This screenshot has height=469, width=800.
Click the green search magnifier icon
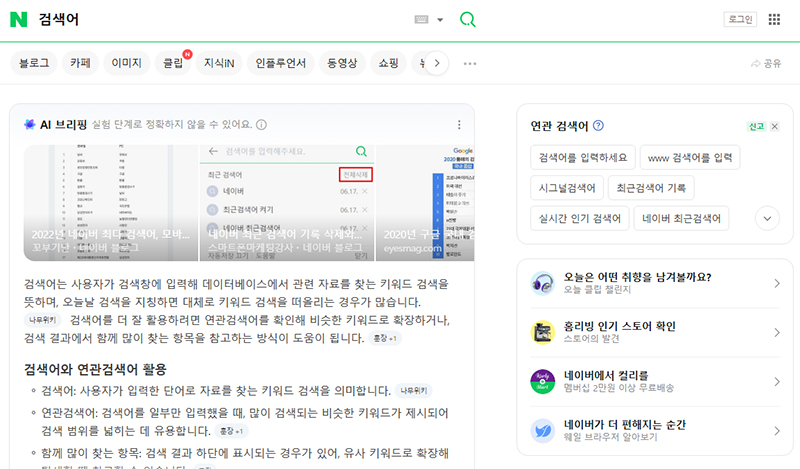coord(467,20)
